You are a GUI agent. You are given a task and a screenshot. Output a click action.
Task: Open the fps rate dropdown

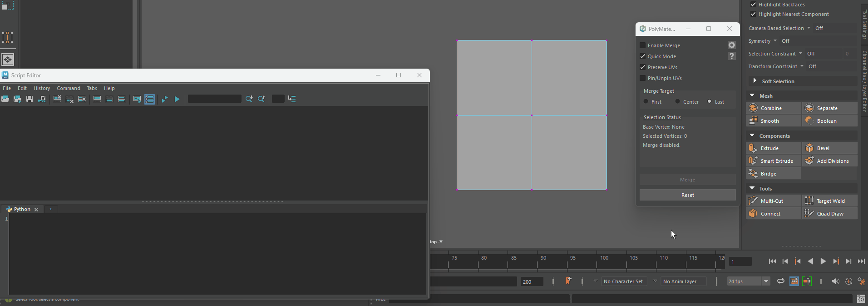(765, 281)
